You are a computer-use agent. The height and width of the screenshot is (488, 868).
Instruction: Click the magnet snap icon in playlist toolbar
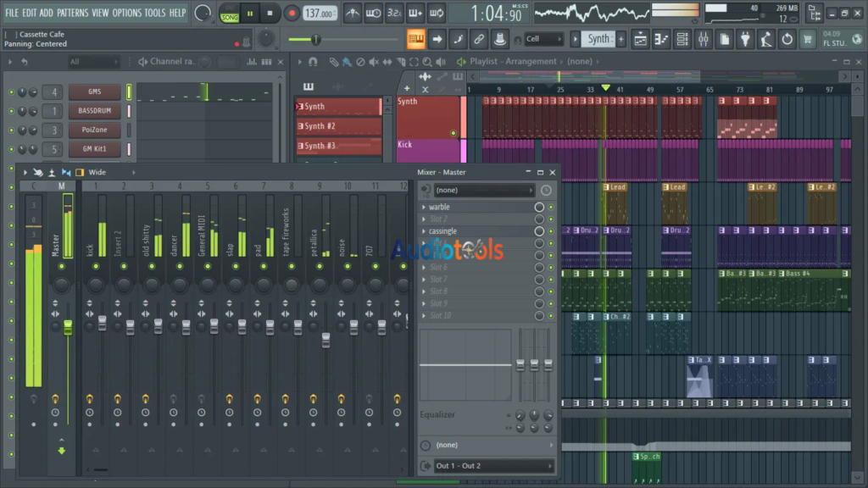point(313,62)
